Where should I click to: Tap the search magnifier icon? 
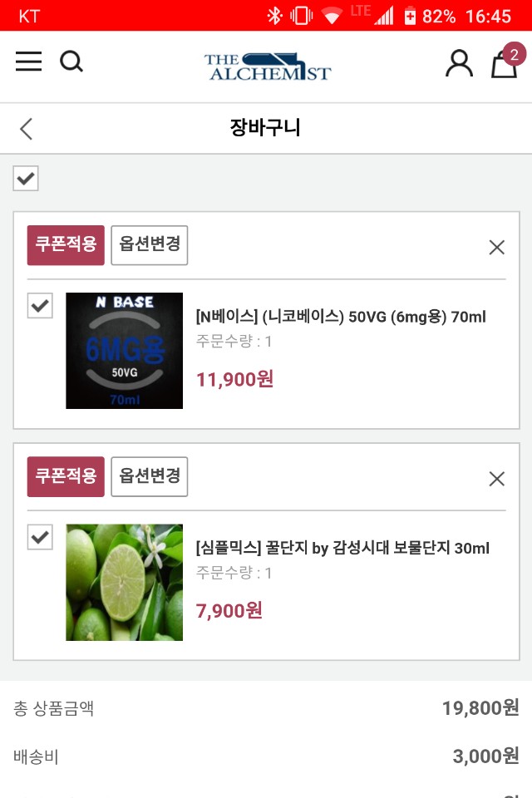[x=71, y=62]
